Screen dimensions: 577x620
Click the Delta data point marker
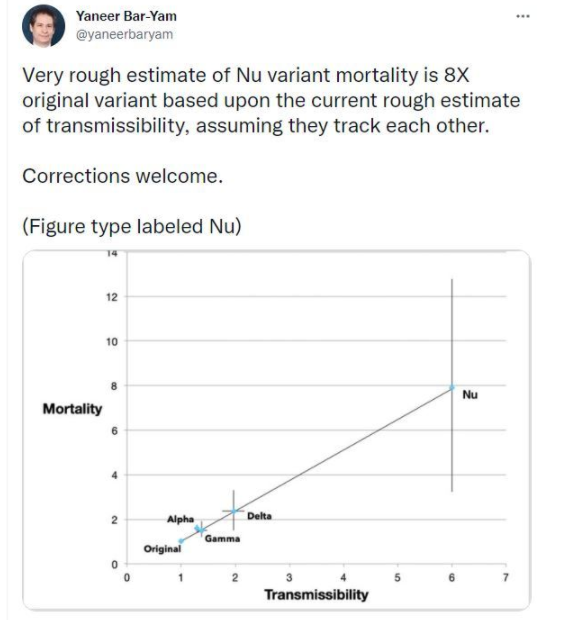pos(234,511)
